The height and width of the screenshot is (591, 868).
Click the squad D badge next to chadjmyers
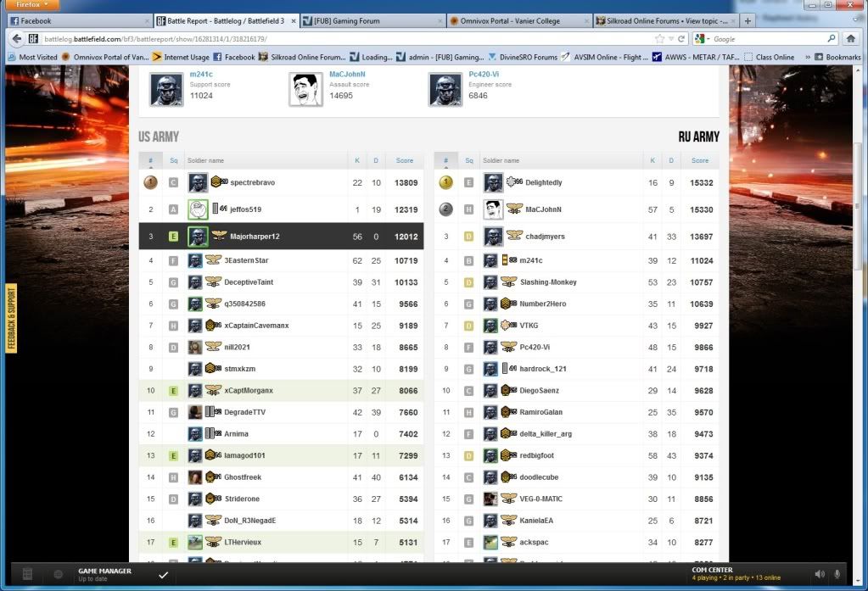coord(469,237)
